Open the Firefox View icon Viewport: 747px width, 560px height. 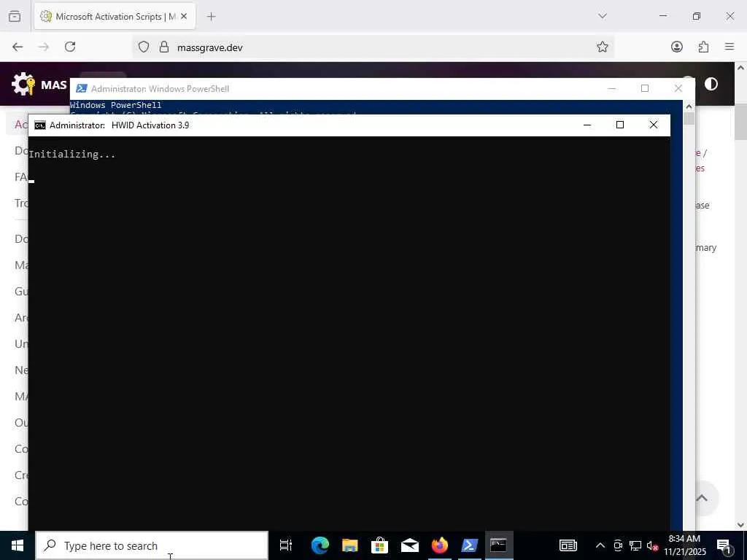[15, 17]
